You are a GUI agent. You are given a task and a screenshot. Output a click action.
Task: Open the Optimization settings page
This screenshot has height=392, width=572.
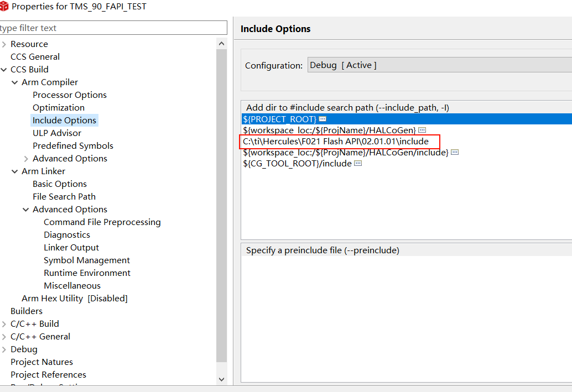pos(58,108)
